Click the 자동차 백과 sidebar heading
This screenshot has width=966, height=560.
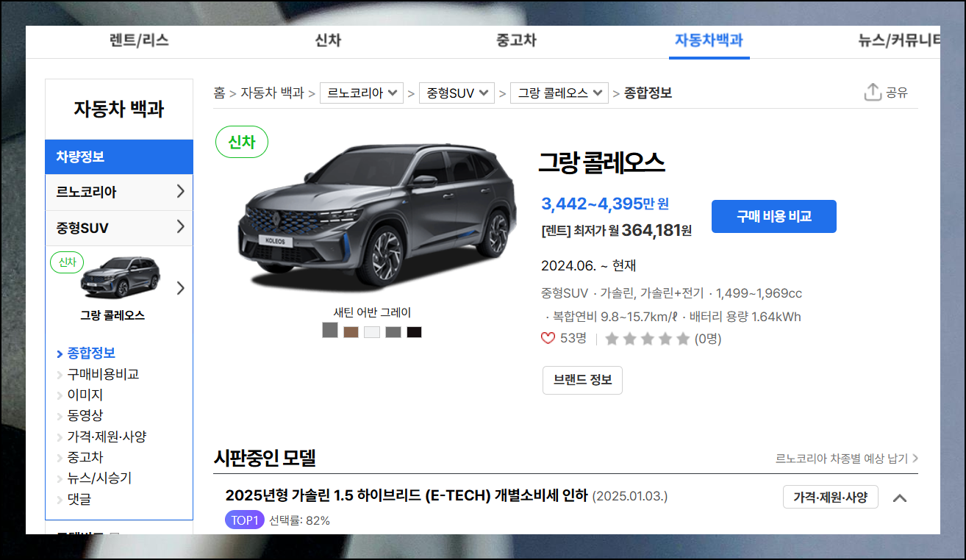pos(119,110)
